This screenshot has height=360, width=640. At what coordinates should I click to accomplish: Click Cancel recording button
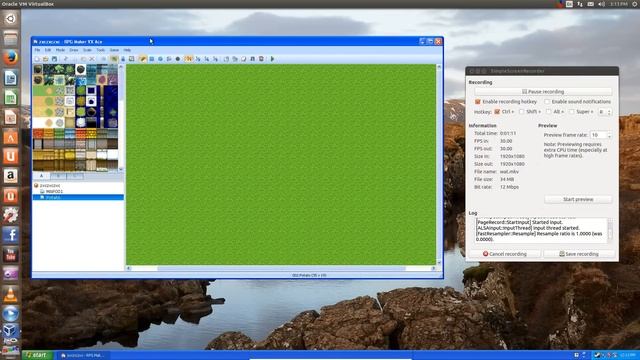pyautogui.click(x=505, y=254)
